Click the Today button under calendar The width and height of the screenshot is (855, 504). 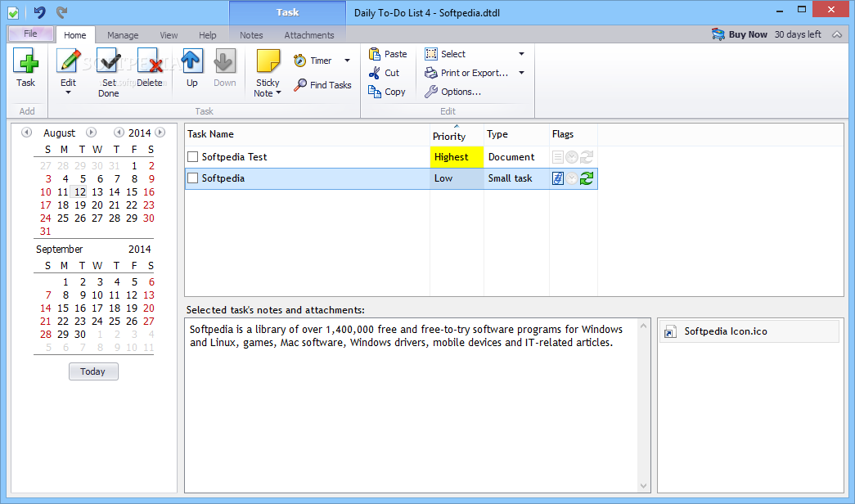[93, 371]
